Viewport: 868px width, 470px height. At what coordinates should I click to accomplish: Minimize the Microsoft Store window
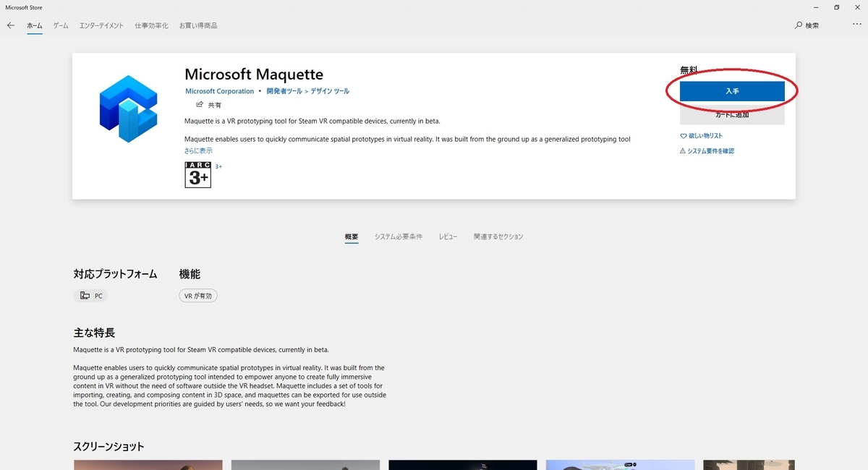pyautogui.click(x=817, y=7)
